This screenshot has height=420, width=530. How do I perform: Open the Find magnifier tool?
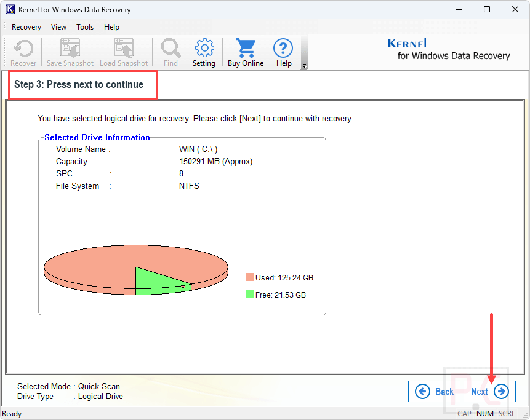171,52
